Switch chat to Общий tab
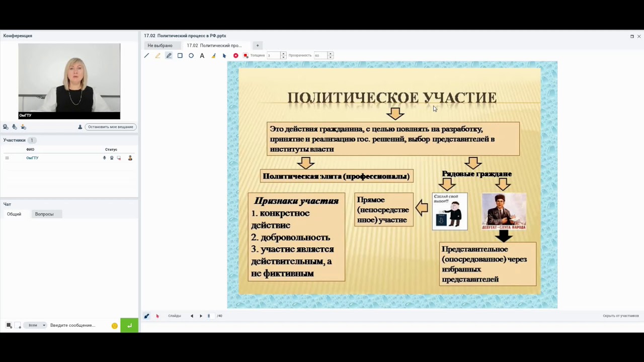This screenshot has width=644, height=362. [14, 214]
